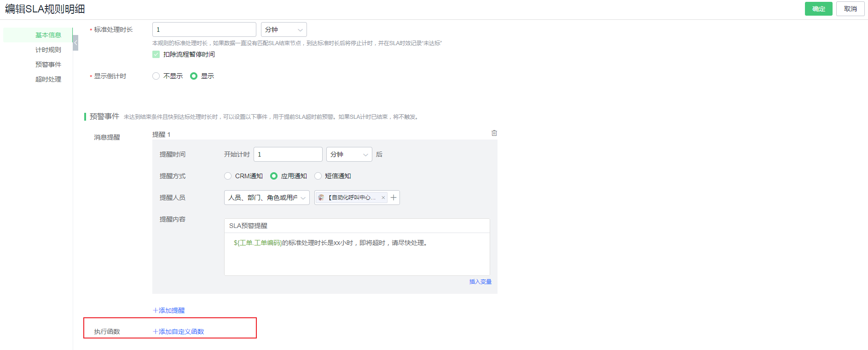868x350 pixels.
Task: Collapse the left sidebar panel handle
Action: (x=75, y=43)
